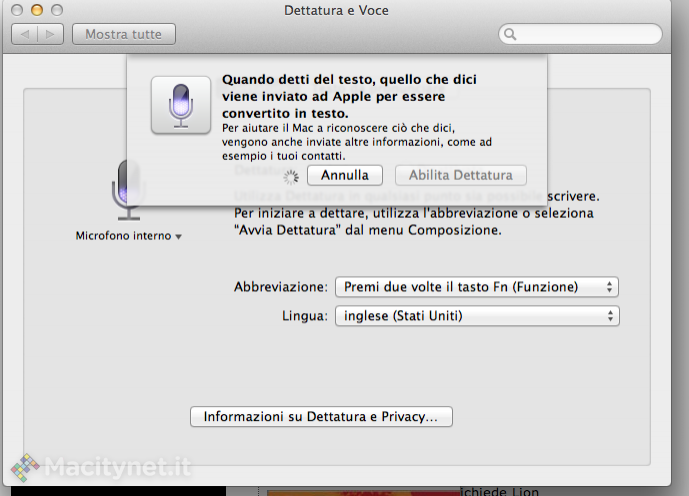Open the Microfono interno dropdown
Screen dimensions: 689x496
click(130, 237)
